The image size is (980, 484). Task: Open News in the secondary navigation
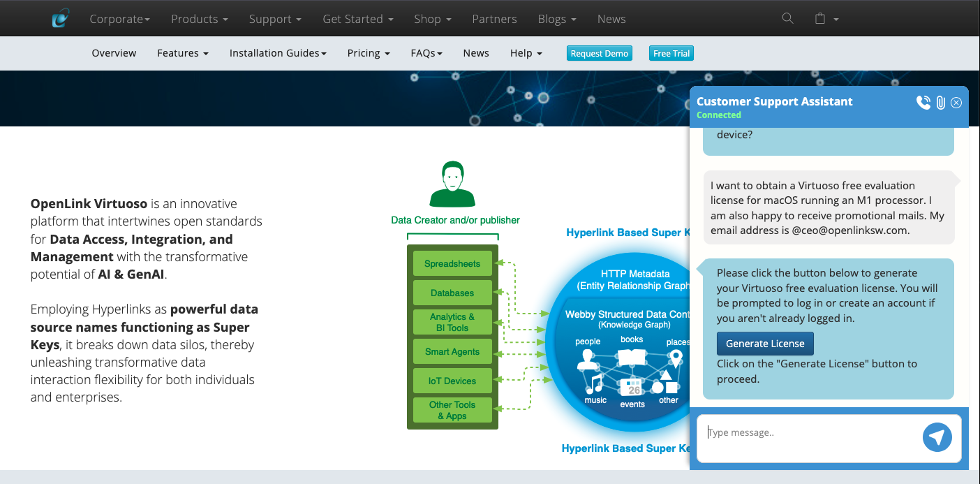pyautogui.click(x=476, y=53)
